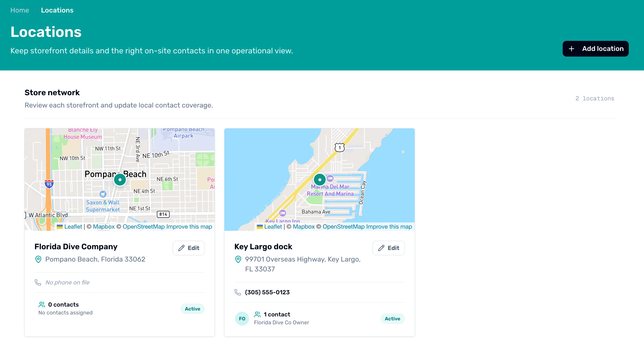Click the Active badge on Florida Dive Company card
644x343 pixels.
192,309
